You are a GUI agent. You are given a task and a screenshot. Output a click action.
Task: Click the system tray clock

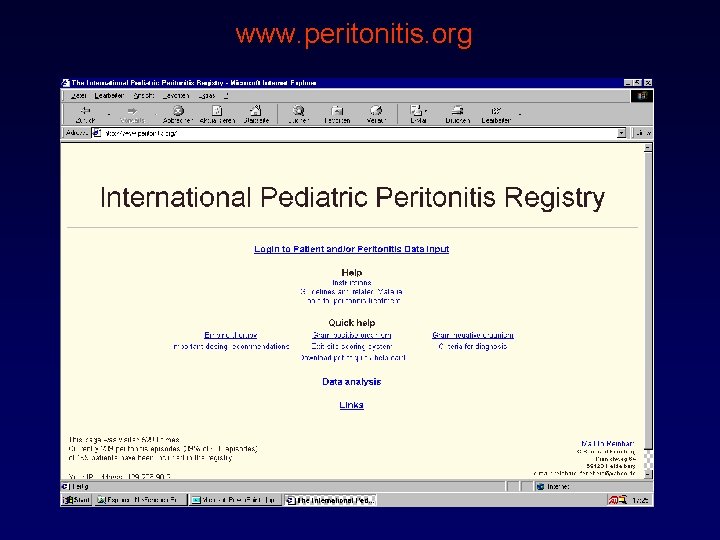[640, 501]
